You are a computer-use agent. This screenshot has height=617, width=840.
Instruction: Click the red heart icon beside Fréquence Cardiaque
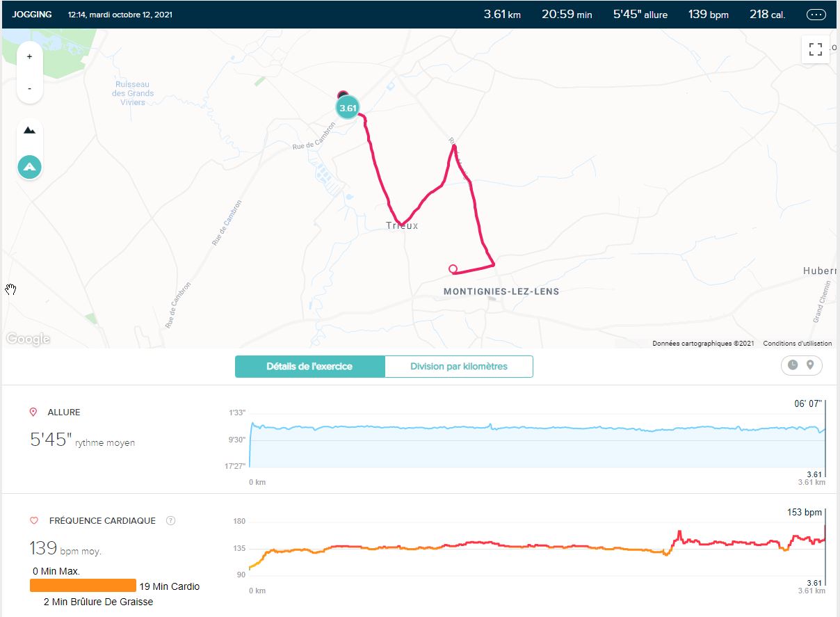tap(33, 521)
